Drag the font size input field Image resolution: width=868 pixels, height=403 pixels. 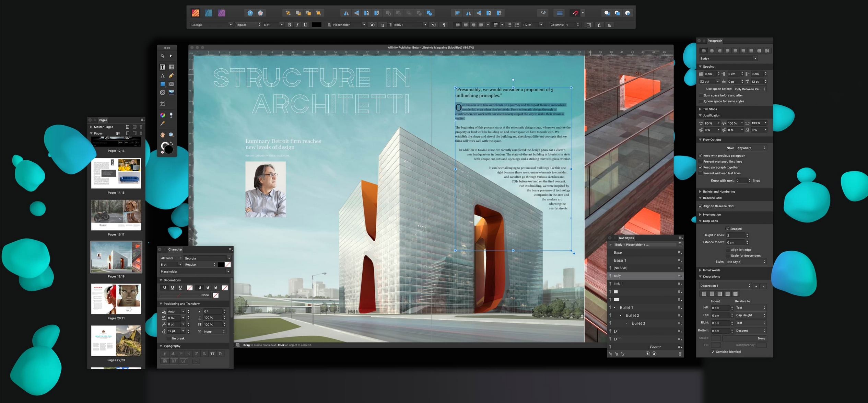point(271,25)
